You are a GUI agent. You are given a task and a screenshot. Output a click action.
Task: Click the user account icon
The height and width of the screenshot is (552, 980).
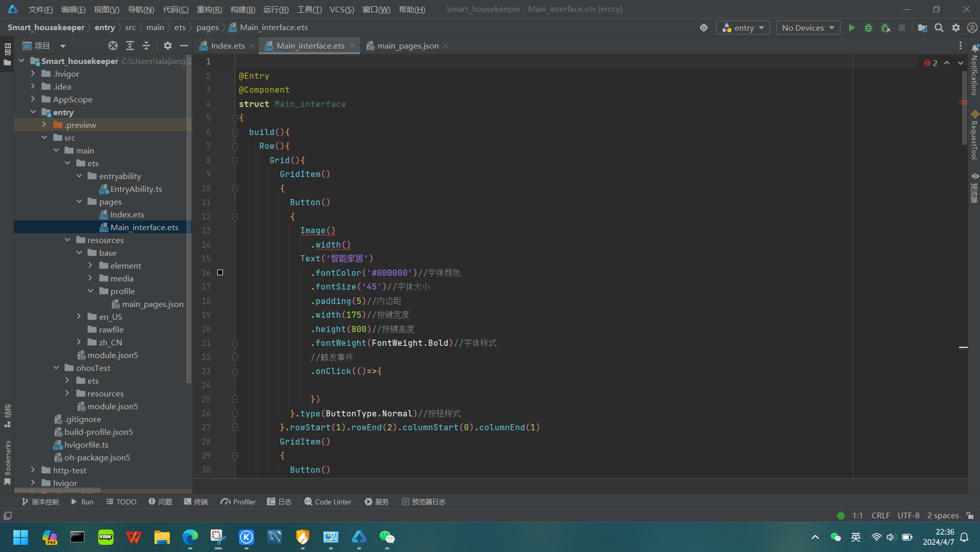coord(972,28)
